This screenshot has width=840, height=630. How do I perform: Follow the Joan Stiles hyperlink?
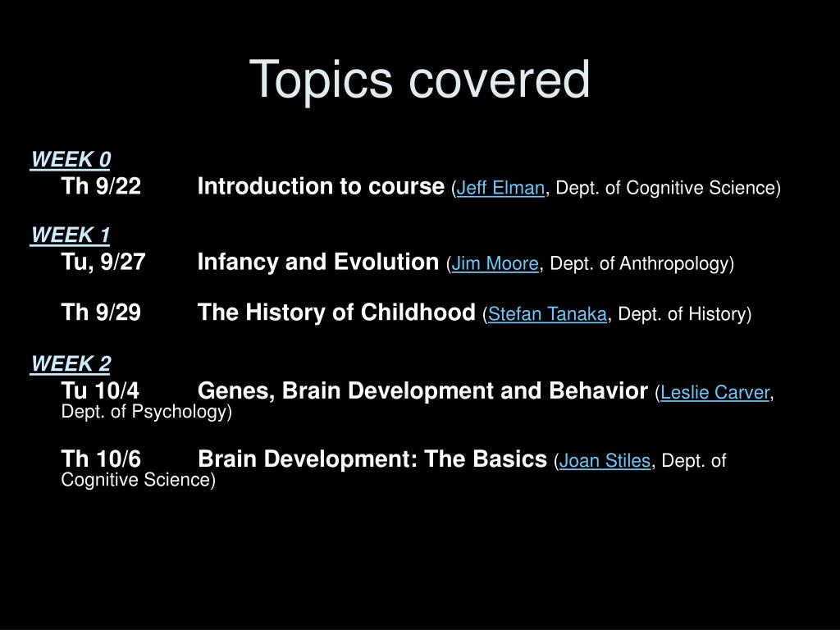pyautogui.click(x=605, y=461)
